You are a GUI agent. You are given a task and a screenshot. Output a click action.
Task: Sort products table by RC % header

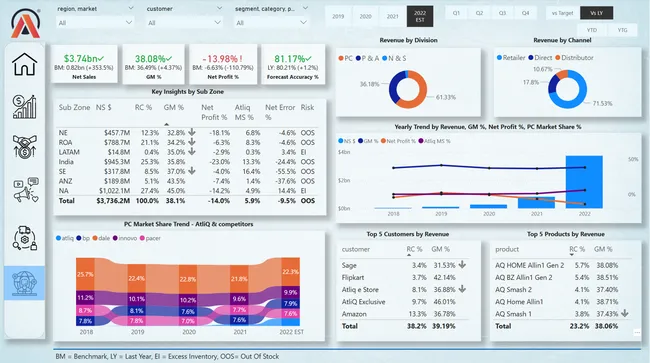pyautogui.click(x=577, y=249)
